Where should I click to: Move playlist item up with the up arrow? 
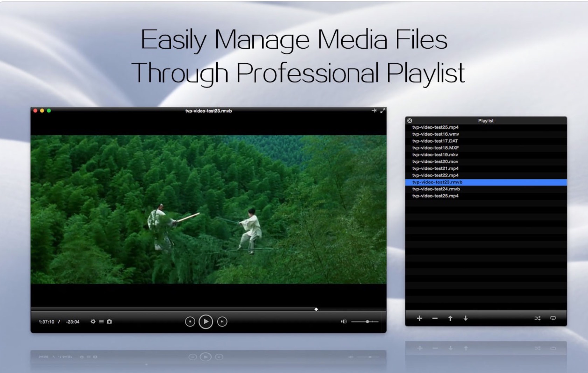click(450, 318)
